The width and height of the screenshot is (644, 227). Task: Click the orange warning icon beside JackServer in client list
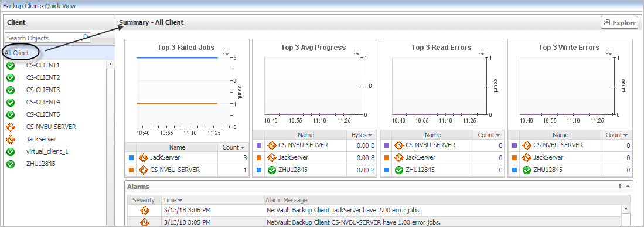coord(11,140)
